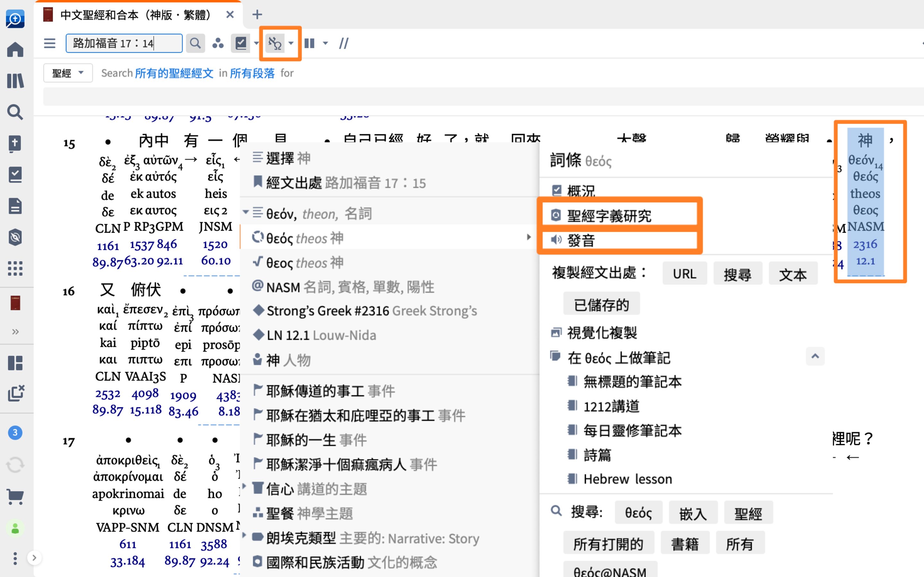The width and height of the screenshot is (924, 577).
Task: Toggle the visual filters checkbox icon
Action: pos(241,43)
